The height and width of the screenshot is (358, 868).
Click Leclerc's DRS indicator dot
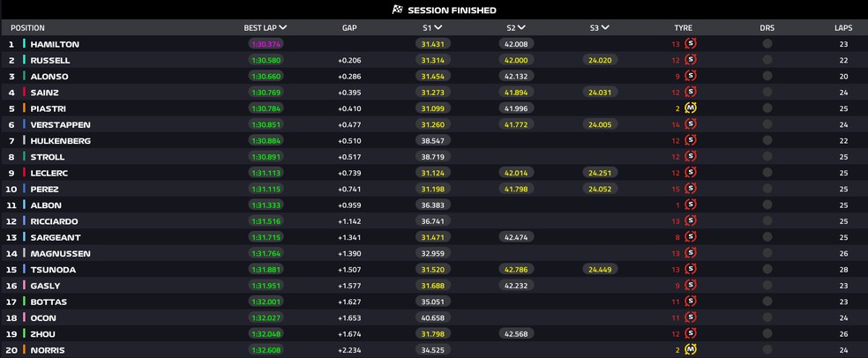pos(767,172)
